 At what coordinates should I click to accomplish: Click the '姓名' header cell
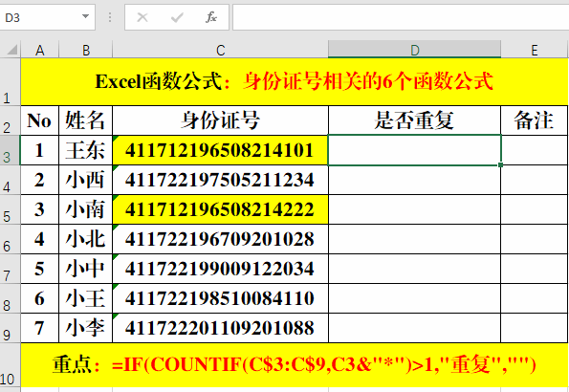[x=86, y=120]
